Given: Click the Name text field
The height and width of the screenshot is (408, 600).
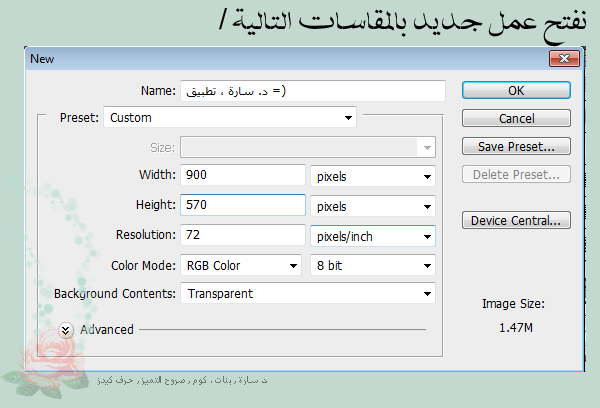Looking at the screenshot, I should click(312, 91).
